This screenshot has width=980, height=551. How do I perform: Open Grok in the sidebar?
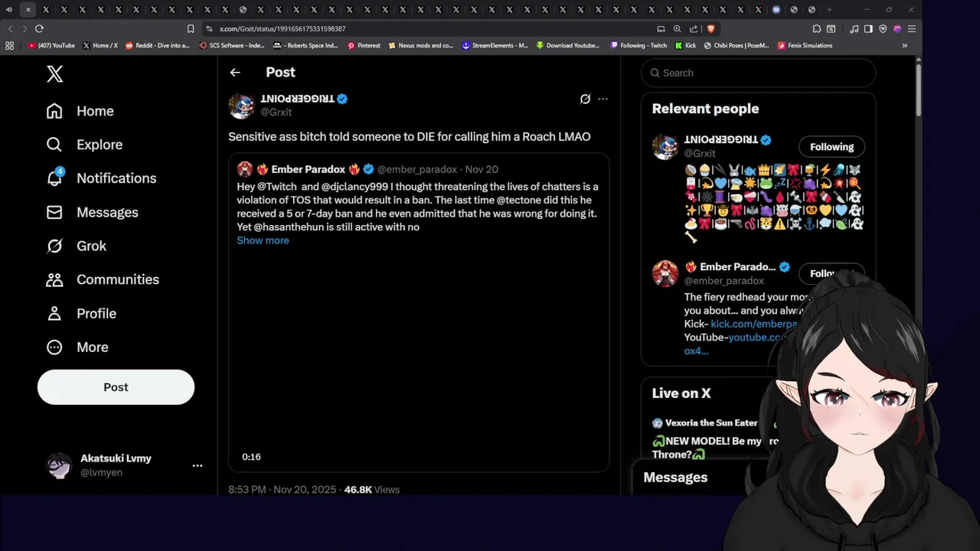tap(76, 246)
